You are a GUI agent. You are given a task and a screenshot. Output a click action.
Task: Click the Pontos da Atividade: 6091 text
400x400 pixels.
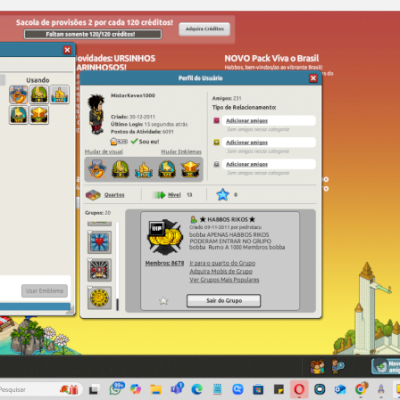142,132
